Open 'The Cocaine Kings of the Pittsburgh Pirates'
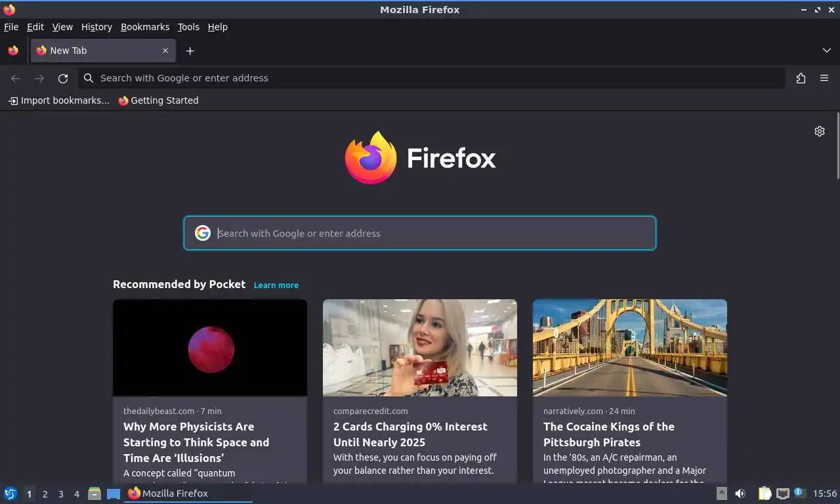The width and height of the screenshot is (840, 504). [x=609, y=434]
